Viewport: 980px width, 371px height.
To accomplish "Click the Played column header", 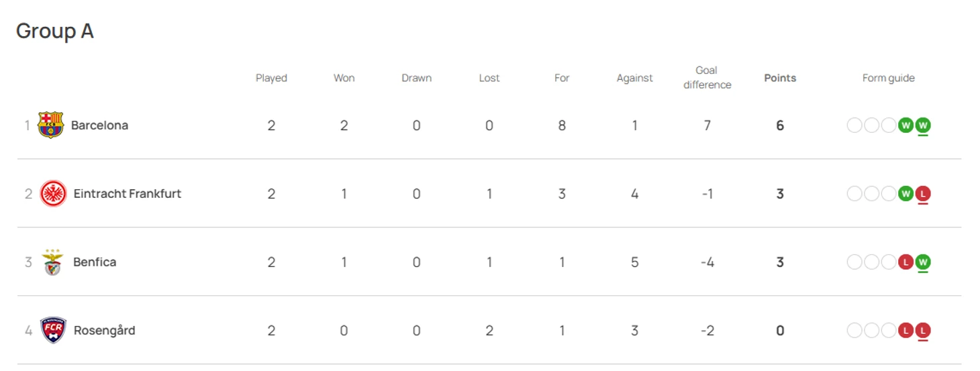I will click(x=271, y=78).
